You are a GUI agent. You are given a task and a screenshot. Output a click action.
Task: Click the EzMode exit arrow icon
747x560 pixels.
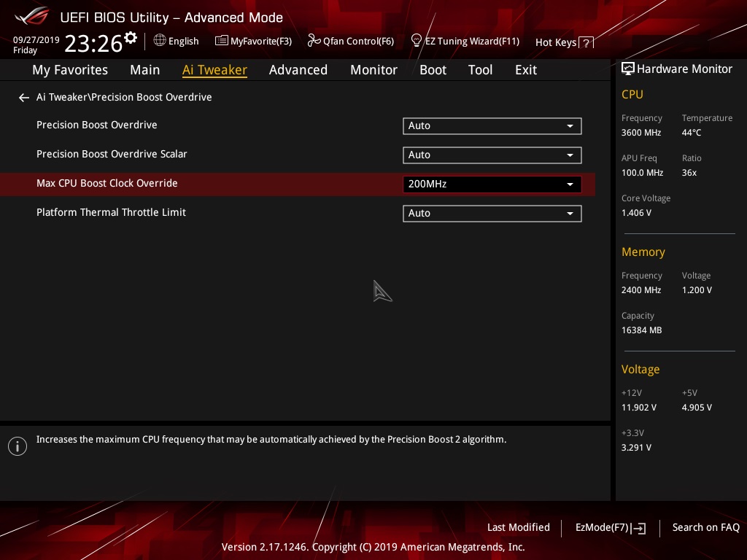pos(638,528)
